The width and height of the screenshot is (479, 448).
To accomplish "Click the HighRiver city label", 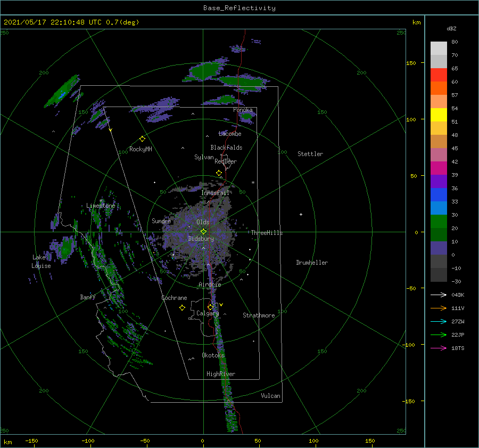I will point(221,374).
